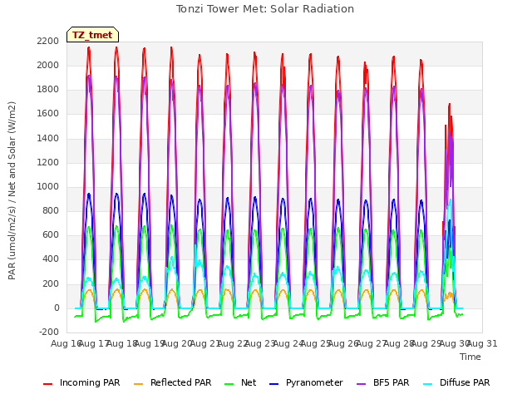Image resolution: width=532 pixels, height=399 pixels.
Task: Click the 2200 y-axis tick label
Action: (x=48, y=41)
